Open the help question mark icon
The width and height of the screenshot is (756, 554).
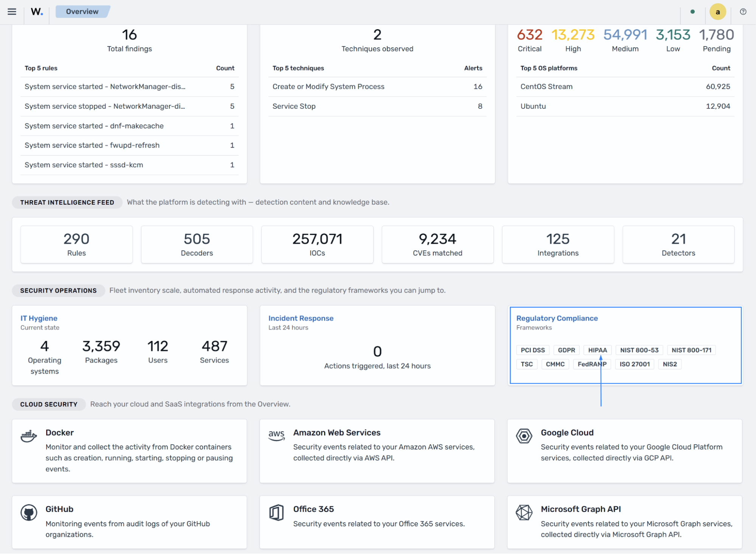point(743,12)
